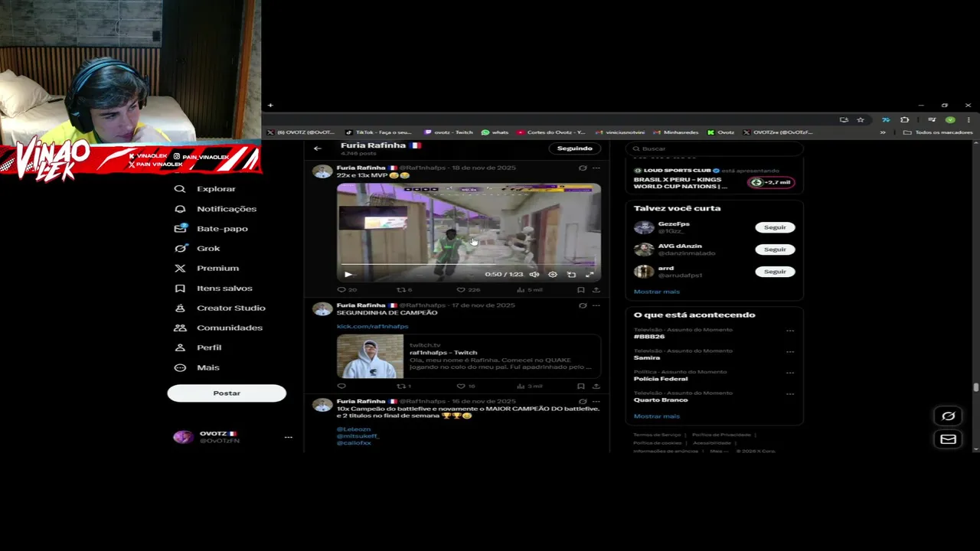This screenshot has height=551, width=980.
Task: Repost the SEGUNDINHA DE CAMPEÃO post
Action: coord(400,386)
